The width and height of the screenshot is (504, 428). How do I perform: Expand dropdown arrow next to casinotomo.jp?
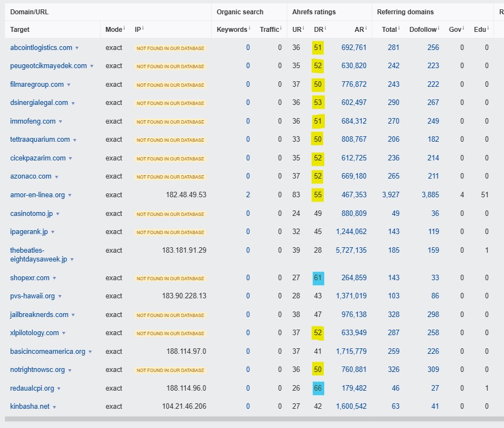[x=58, y=214]
